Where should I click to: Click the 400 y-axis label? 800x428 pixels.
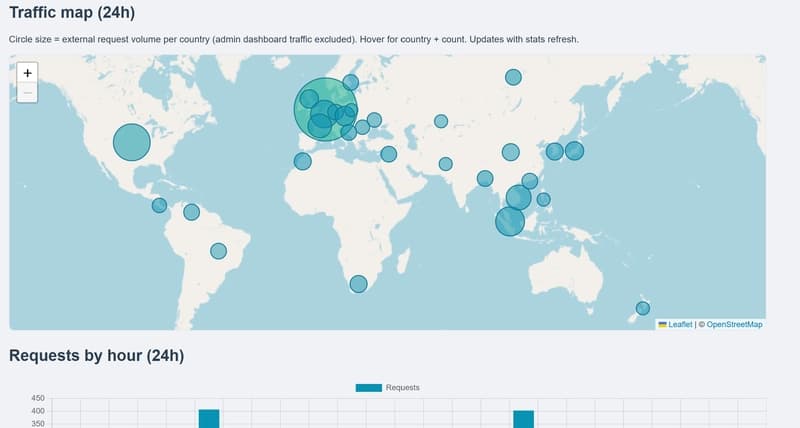coord(38,411)
